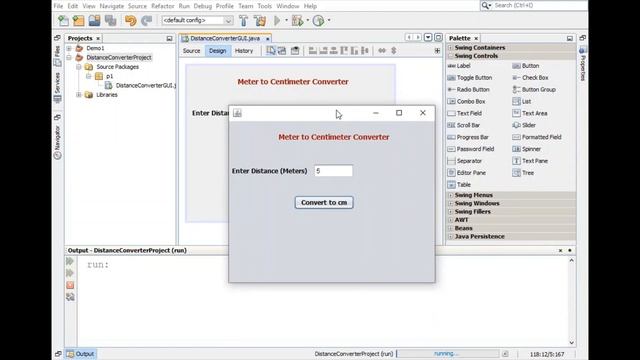640x360 pixels.
Task: Click the search magnifier icon
Action: click(x=486, y=5)
